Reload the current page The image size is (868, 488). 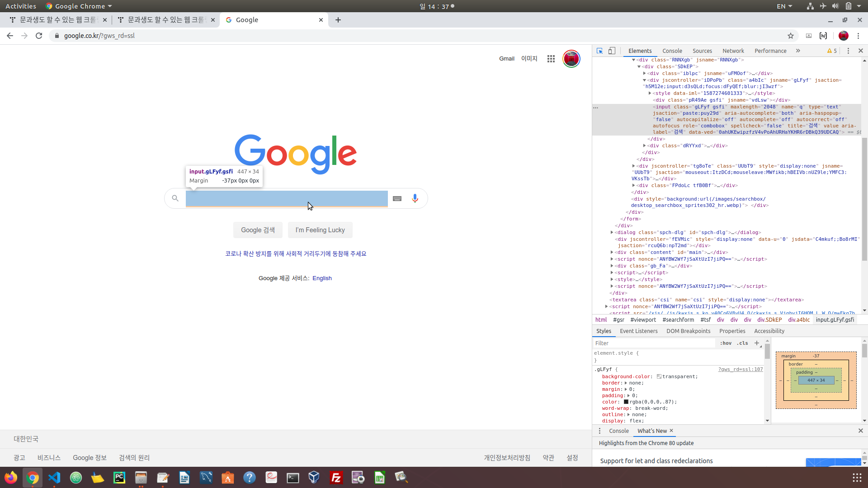[39, 36]
